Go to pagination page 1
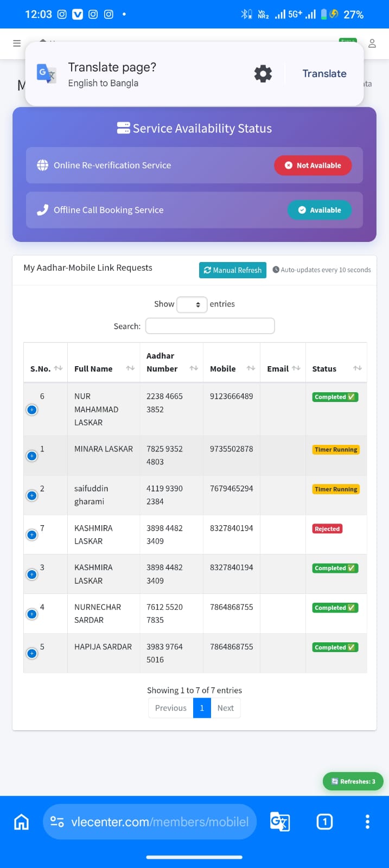Screen dimensions: 389x868 (x=202, y=708)
